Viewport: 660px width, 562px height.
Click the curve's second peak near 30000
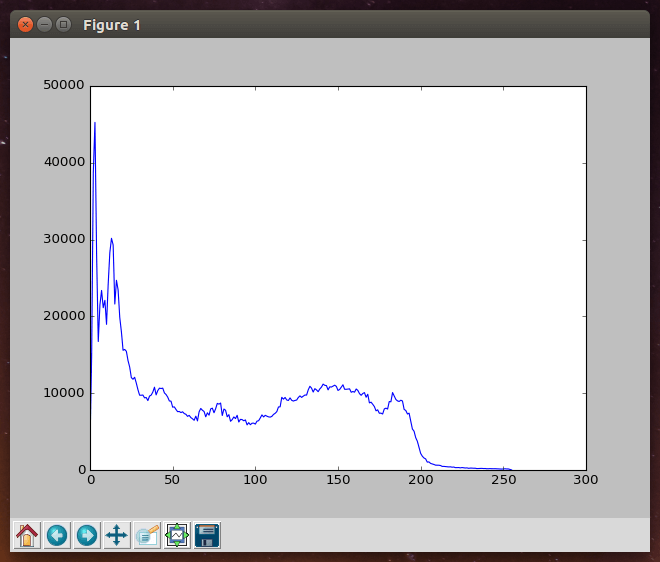112,239
